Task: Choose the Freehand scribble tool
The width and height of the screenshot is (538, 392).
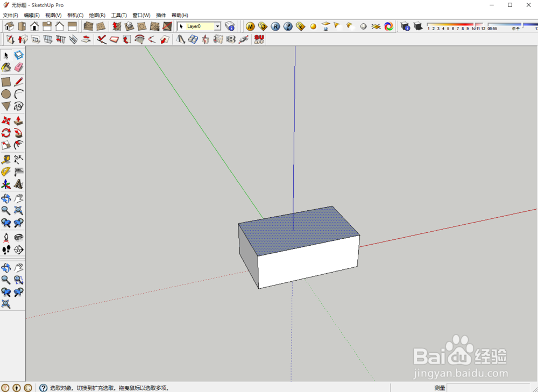Action: coord(18,106)
